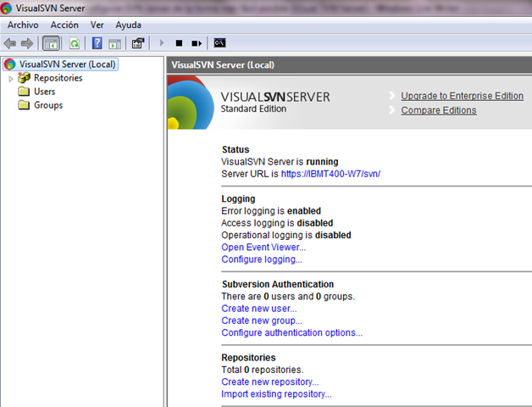Click Configure authentication options link
This screenshot has width=532, height=407.
tap(291, 332)
